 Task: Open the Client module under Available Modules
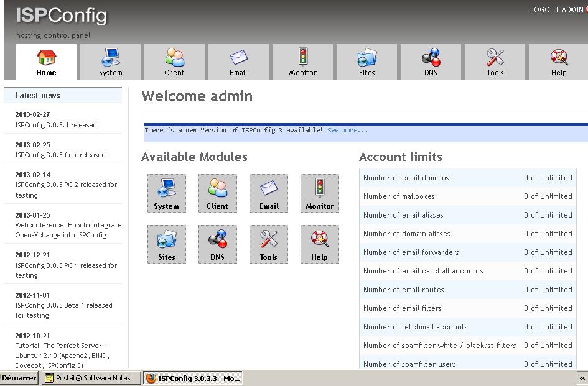pos(218,193)
